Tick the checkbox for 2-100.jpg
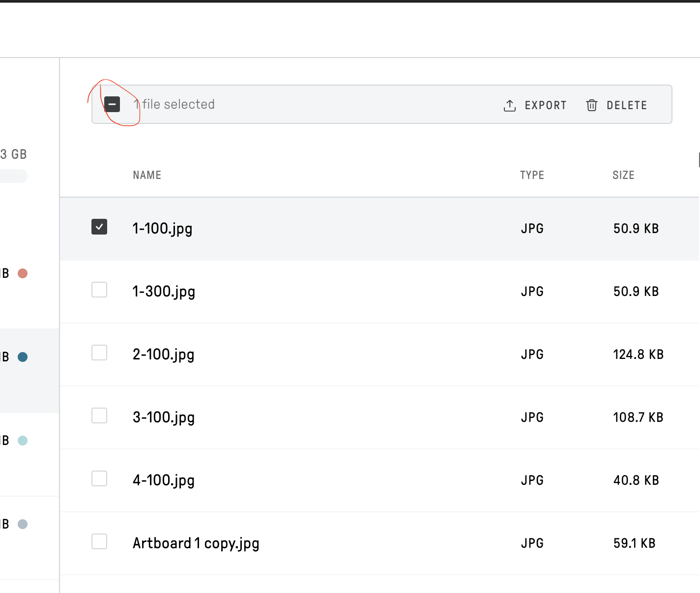Screen dimensions: 700x593 (x=99, y=353)
